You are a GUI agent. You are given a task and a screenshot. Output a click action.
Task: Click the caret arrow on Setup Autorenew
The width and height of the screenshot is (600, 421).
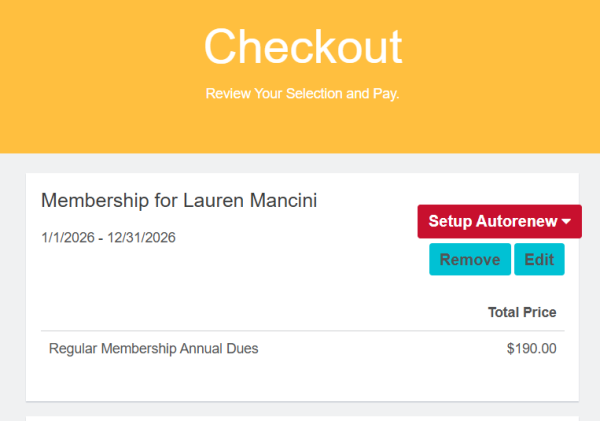tap(566, 221)
